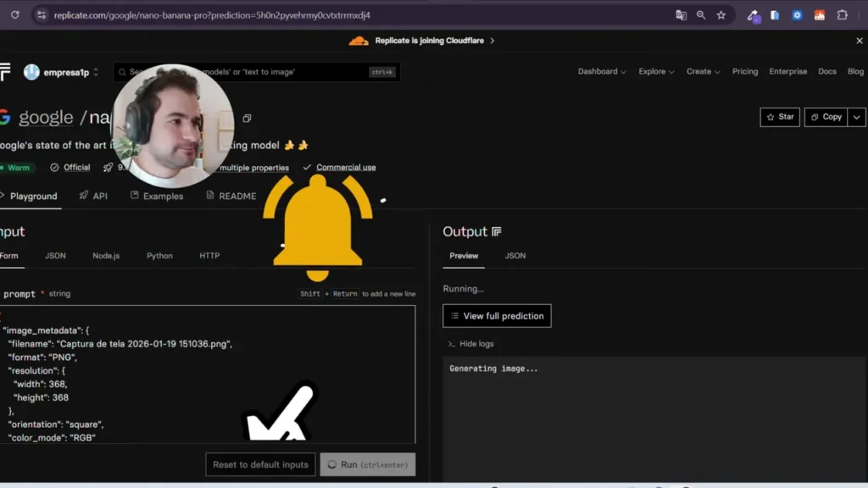This screenshot has width=868, height=488.
Task: Click the Reset to default inputs button
Action: pos(260,464)
